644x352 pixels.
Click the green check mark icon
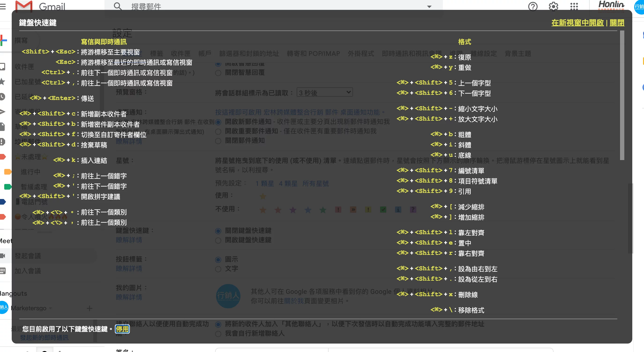pos(383,210)
